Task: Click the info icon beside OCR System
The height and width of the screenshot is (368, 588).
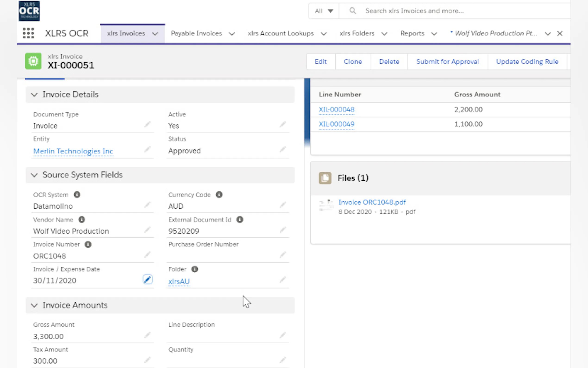Action: point(77,195)
